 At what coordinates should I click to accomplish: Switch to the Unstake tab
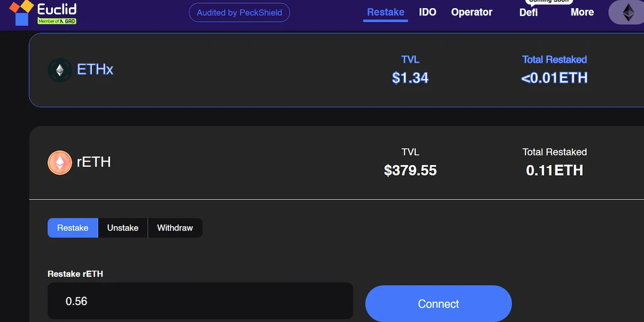point(123,228)
